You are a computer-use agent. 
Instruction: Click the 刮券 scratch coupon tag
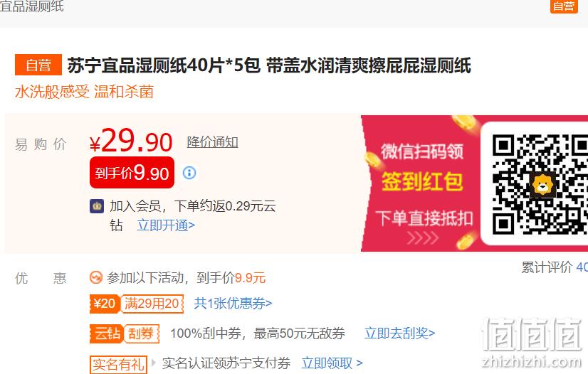[142, 333]
